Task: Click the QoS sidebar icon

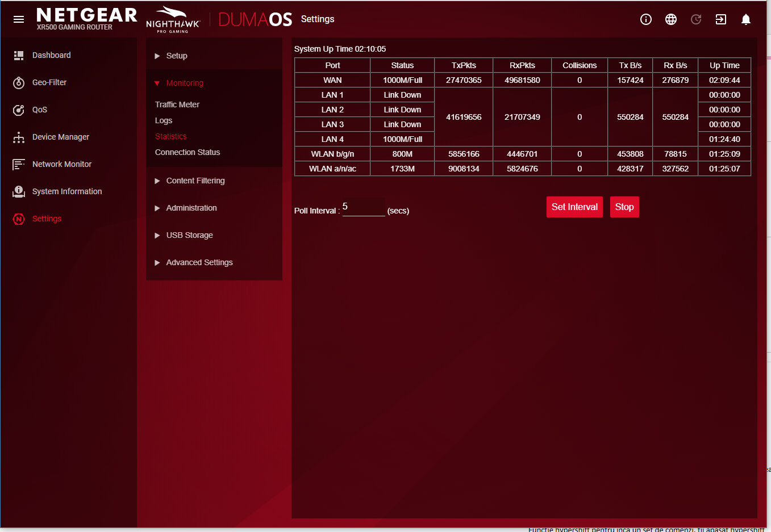Action: 19,110
